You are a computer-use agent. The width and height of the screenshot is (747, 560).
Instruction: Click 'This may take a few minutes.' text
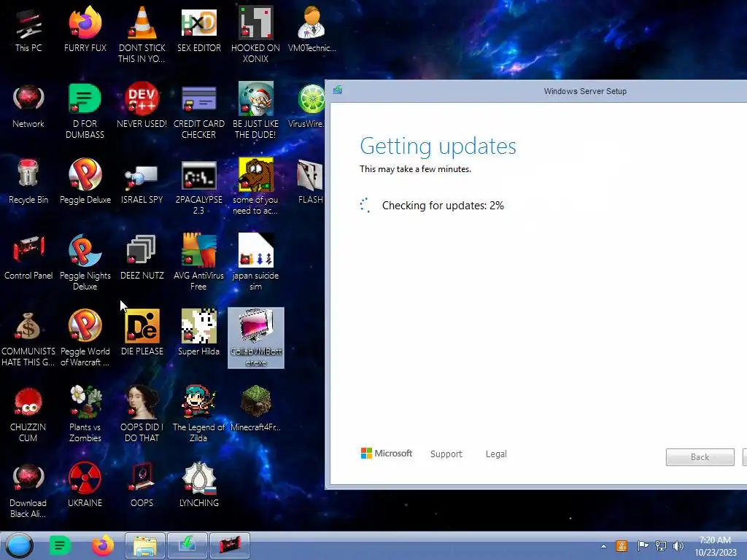pos(415,169)
